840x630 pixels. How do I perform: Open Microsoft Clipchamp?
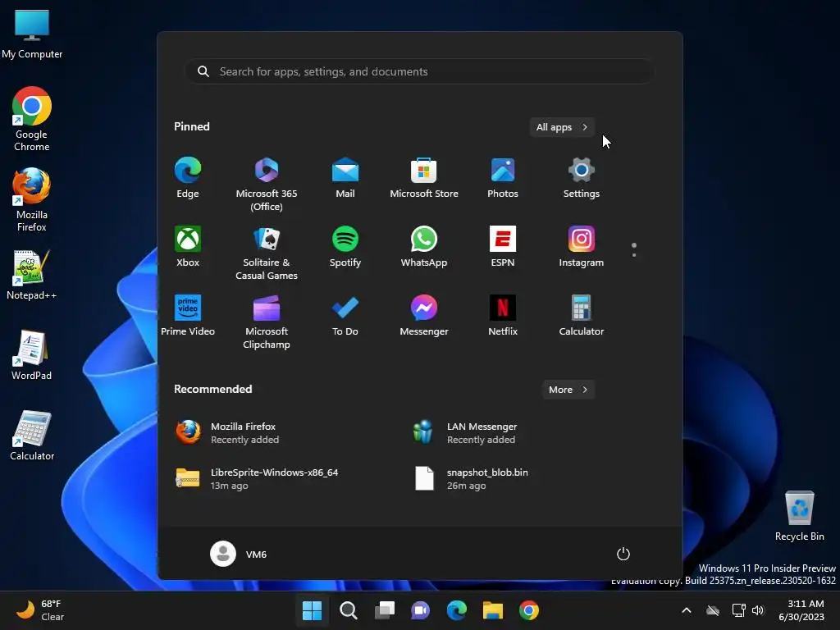click(267, 322)
